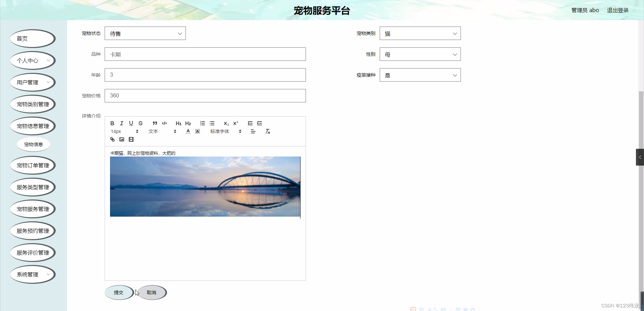644x311 pixels.
Task: Open 宠物类别管理 menu
Action: pos(33,104)
